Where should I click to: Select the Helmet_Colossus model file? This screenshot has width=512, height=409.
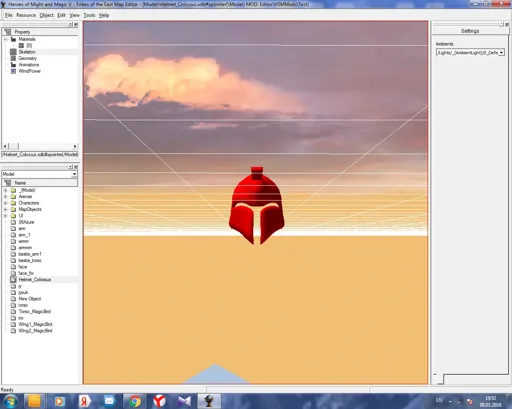pyautogui.click(x=35, y=280)
